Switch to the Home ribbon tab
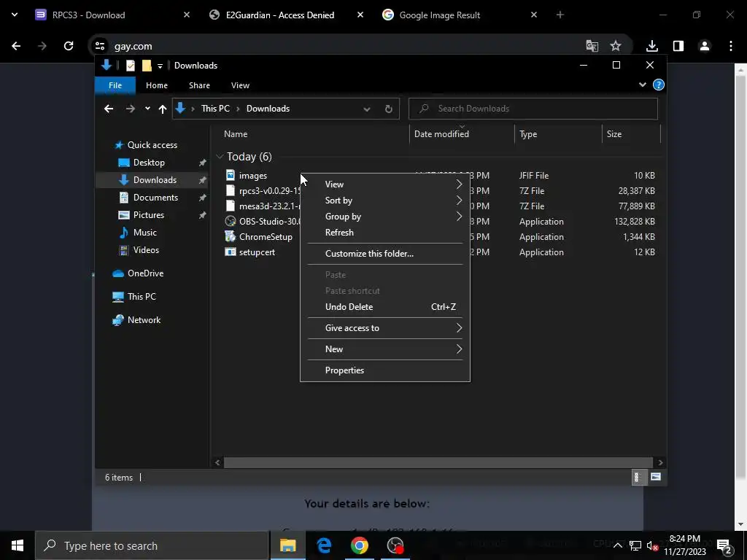 point(157,85)
